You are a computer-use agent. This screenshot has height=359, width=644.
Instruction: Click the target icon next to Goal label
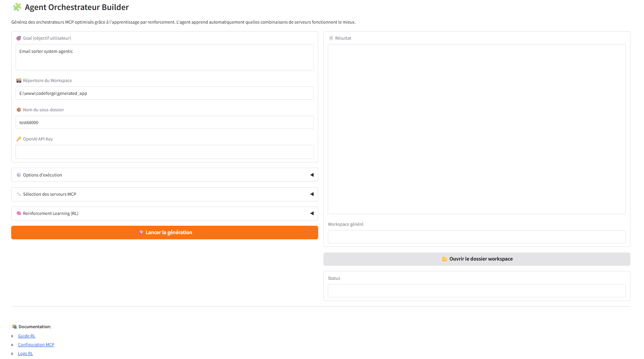pyautogui.click(x=18, y=38)
